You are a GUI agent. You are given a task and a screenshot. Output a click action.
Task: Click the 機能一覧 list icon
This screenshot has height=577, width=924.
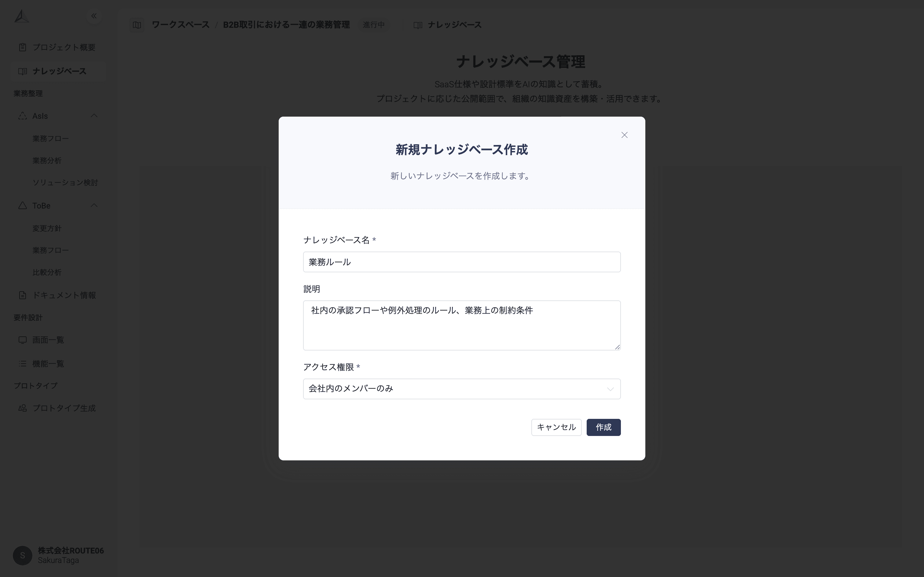[x=22, y=363]
